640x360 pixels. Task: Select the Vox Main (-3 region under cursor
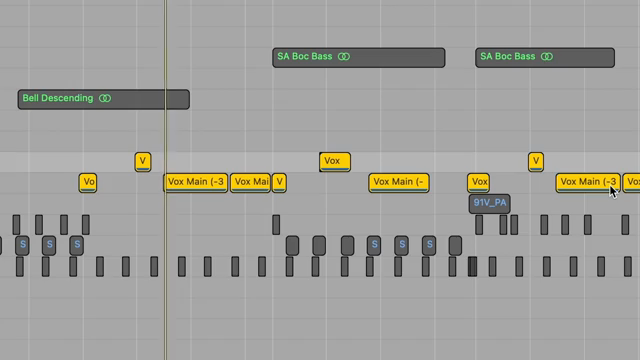[588, 182]
